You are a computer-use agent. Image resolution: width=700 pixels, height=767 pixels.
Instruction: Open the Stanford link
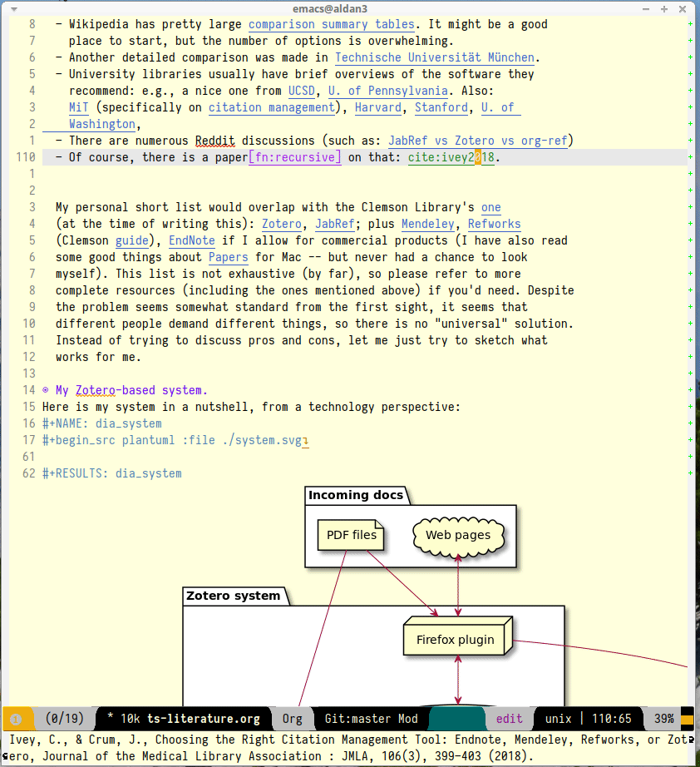pyautogui.click(x=441, y=107)
